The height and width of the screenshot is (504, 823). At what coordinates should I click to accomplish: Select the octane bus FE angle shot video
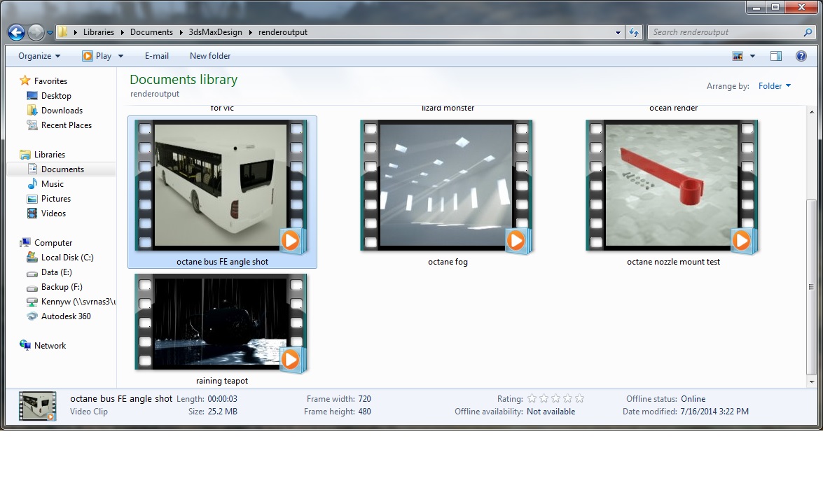(222, 192)
